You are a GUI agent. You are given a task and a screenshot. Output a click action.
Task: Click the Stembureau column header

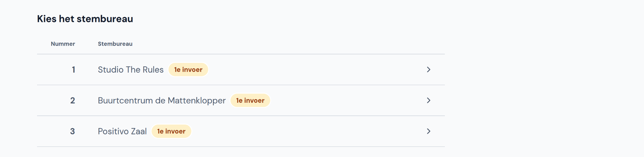(x=115, y=44)
